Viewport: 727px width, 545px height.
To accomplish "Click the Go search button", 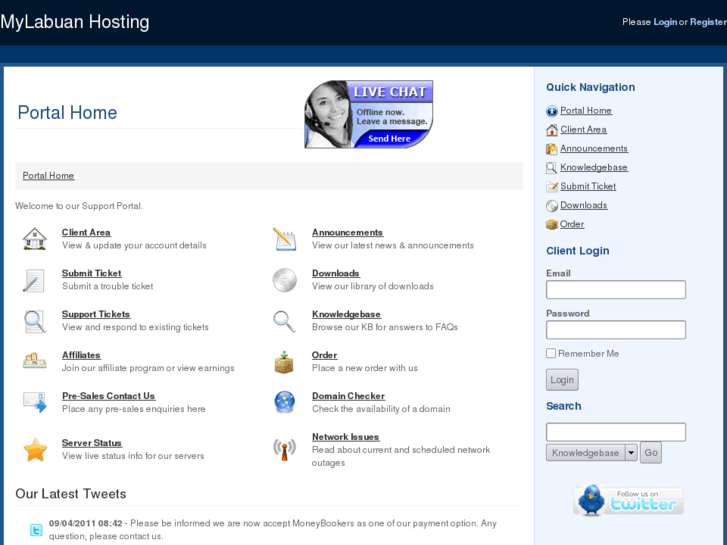I will [651, 453].
